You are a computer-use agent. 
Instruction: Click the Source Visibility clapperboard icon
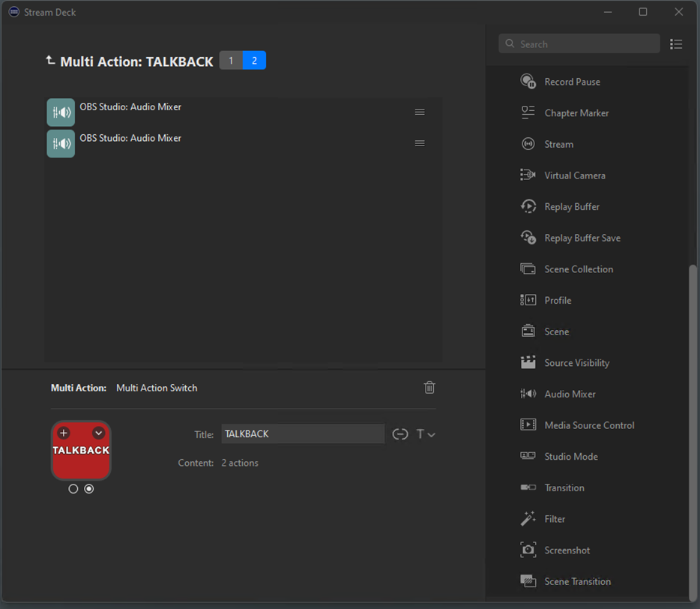pos(528,363)
